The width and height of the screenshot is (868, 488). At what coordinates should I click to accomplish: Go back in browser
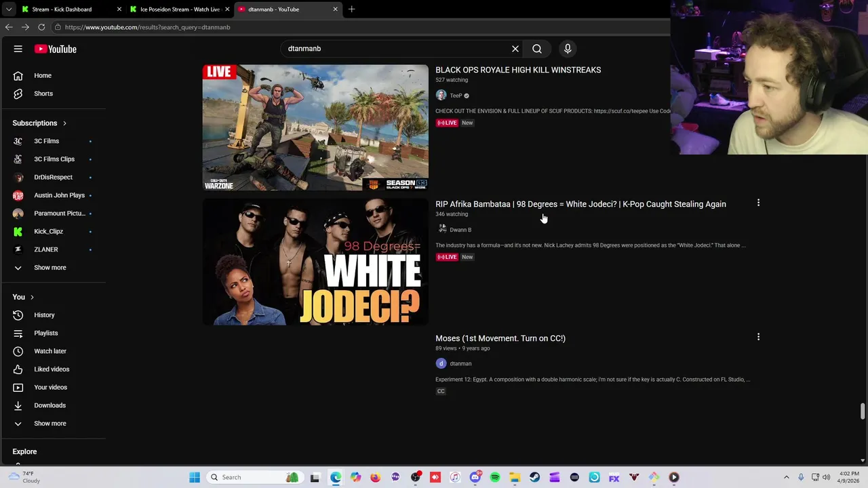[x=9, y=27]
